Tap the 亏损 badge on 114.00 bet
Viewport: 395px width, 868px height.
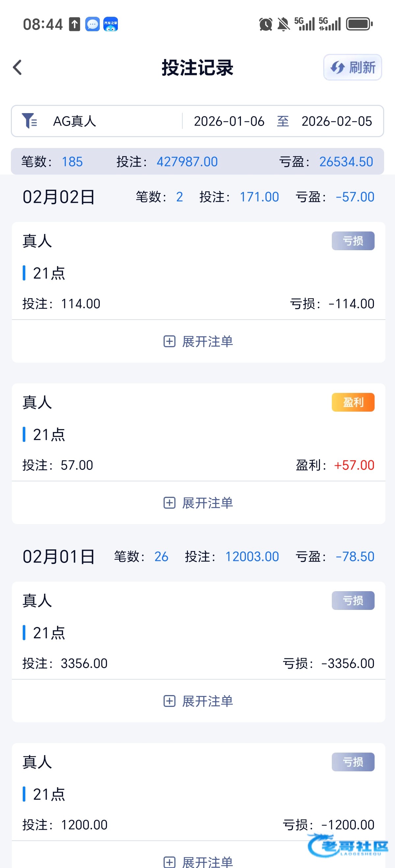tap(353, 241)
